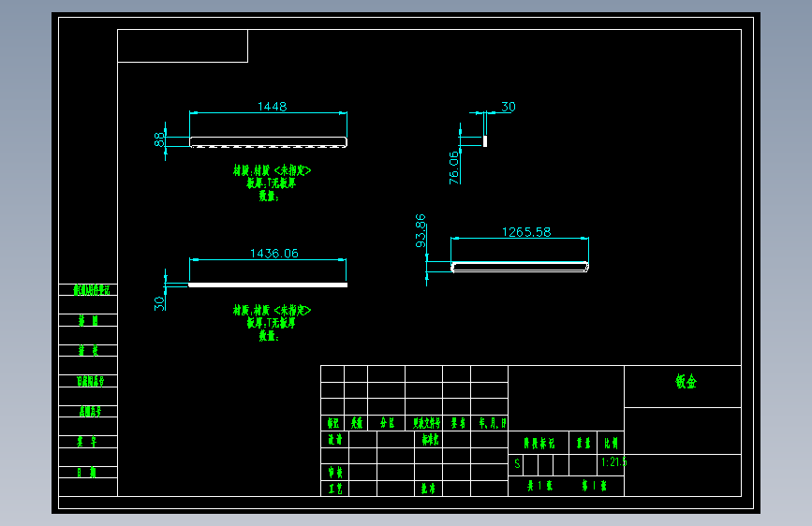
Task: Click the 日期 side label
Action: point(86,472)
